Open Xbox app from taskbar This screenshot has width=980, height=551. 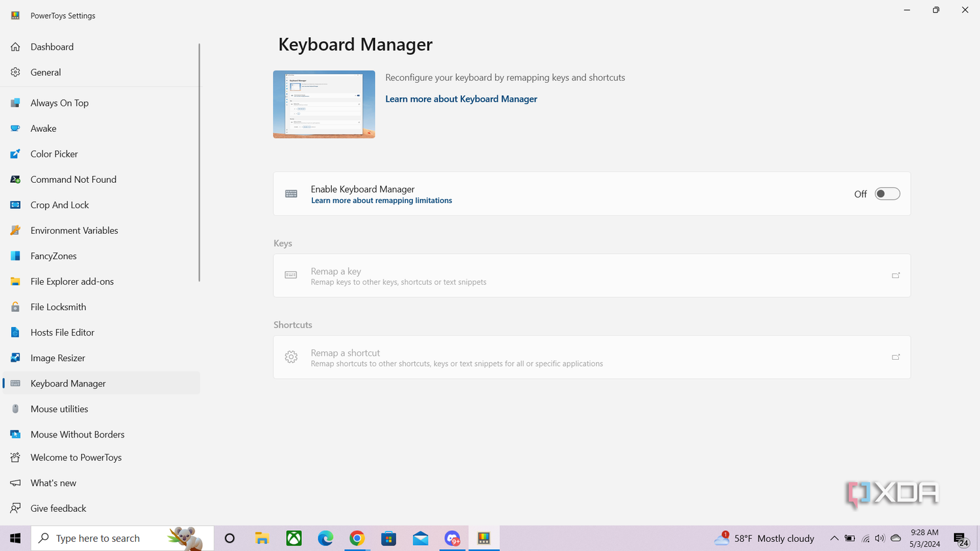(x=294, y=539)
